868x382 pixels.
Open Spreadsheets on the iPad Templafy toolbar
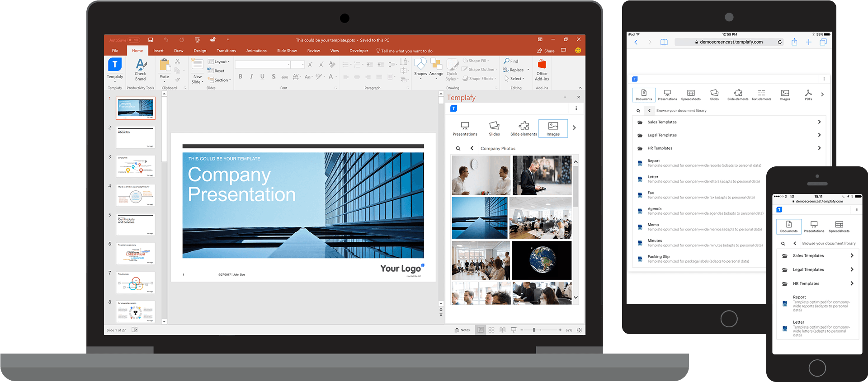click(x=691, y=95)
